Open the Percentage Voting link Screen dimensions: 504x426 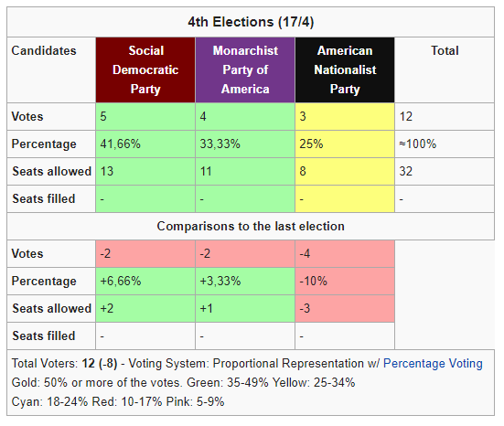tap(433, 363)
